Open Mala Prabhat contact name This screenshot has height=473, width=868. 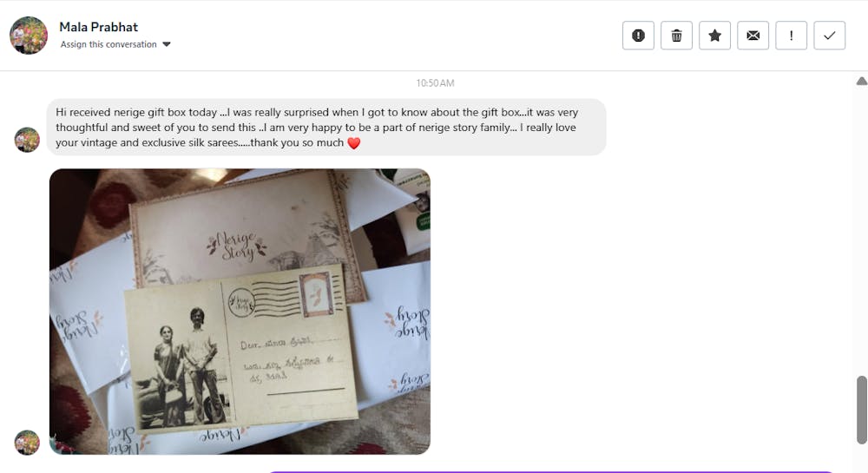99,27
